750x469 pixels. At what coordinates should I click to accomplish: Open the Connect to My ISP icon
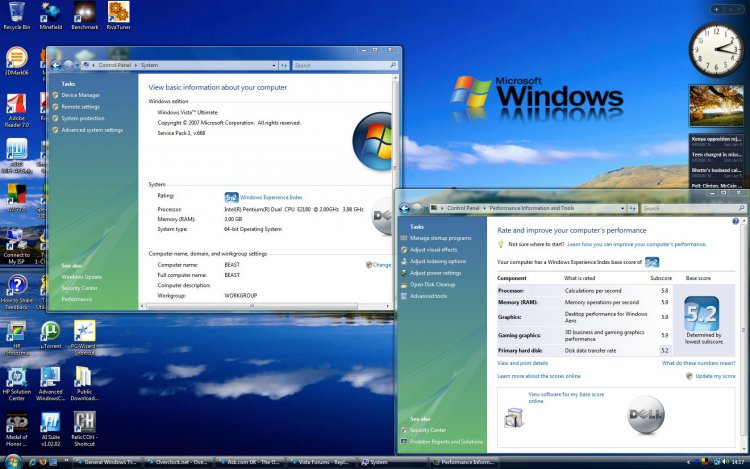[x=17, y=246]
